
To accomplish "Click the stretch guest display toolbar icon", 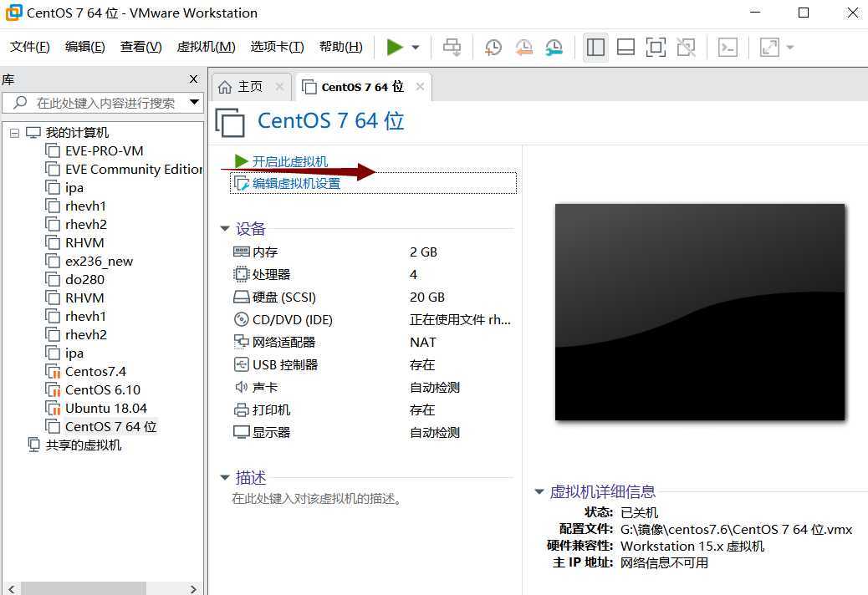I will pos(769,47).
